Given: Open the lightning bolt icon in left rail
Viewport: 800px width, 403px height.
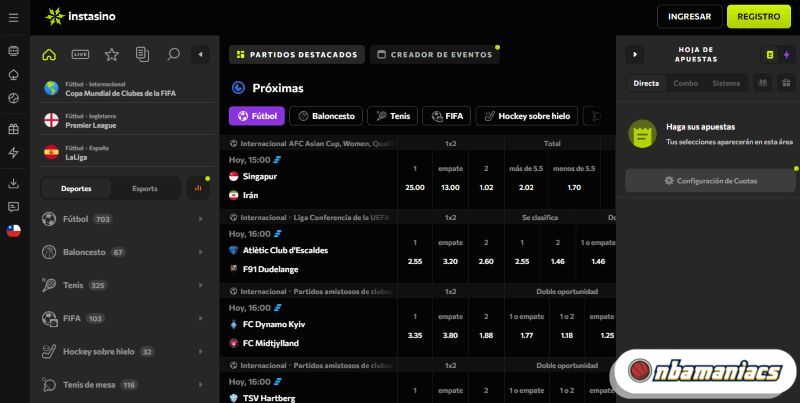Looking at the screenshot, I should (x=14, y=153).
